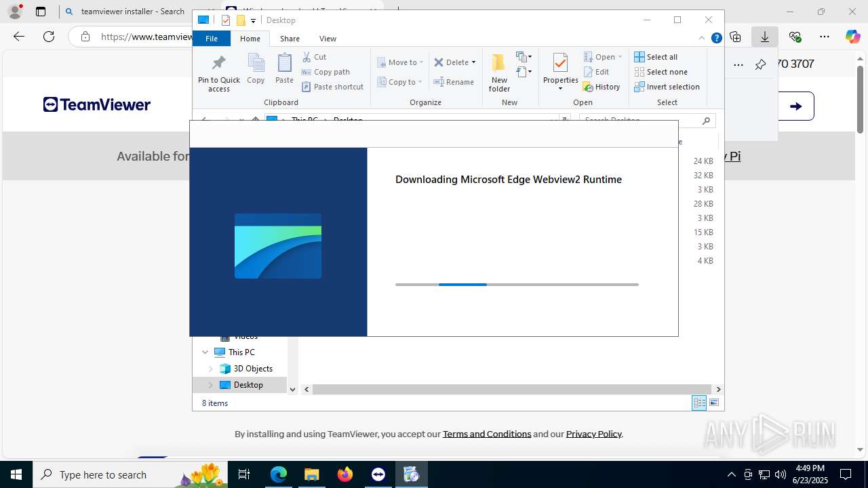Switch to the Share ribbon tab
Screen dimensions: 868x488
(x=290, y=39)
